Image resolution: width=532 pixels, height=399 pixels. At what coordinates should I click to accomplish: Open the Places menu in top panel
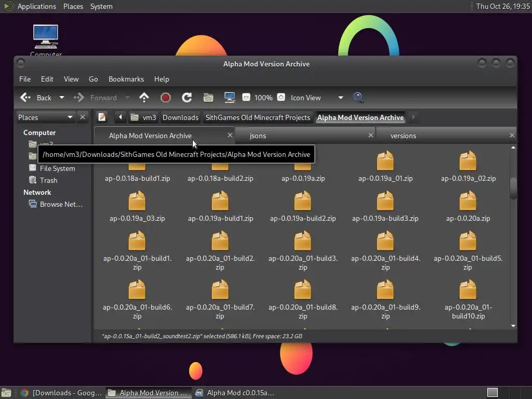click(73, 6)
